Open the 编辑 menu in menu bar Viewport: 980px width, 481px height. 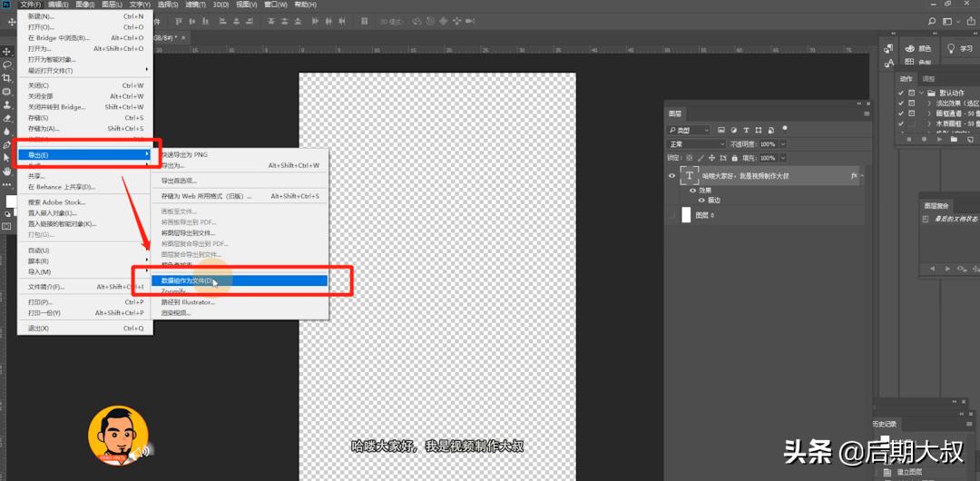57,5
